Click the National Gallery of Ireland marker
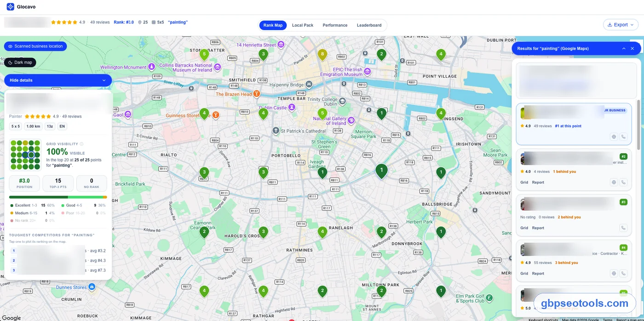 pyautogui.click(x=351, y=120)
